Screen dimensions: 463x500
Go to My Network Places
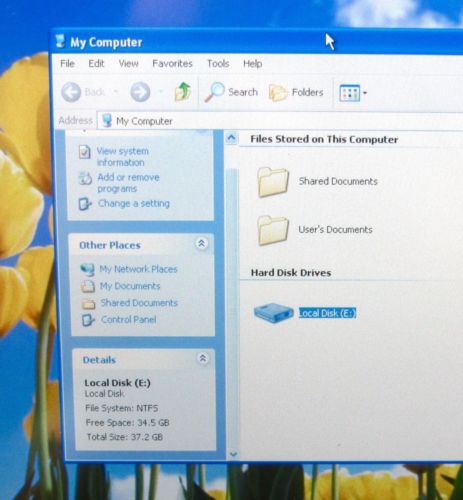point(138,269)
